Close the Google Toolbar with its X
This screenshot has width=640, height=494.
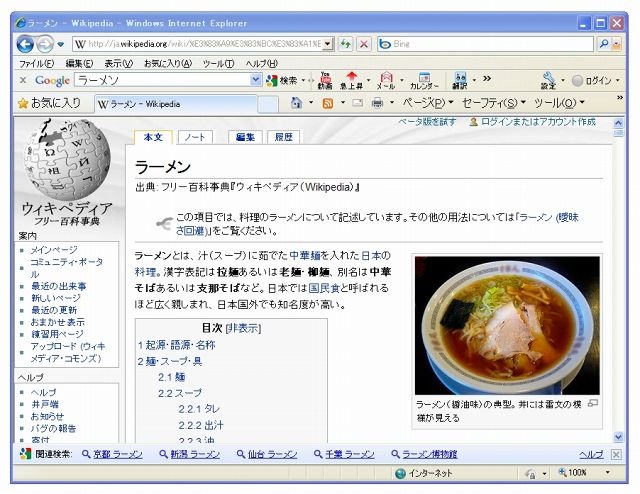pyautogui.click(x=23, y=80)
